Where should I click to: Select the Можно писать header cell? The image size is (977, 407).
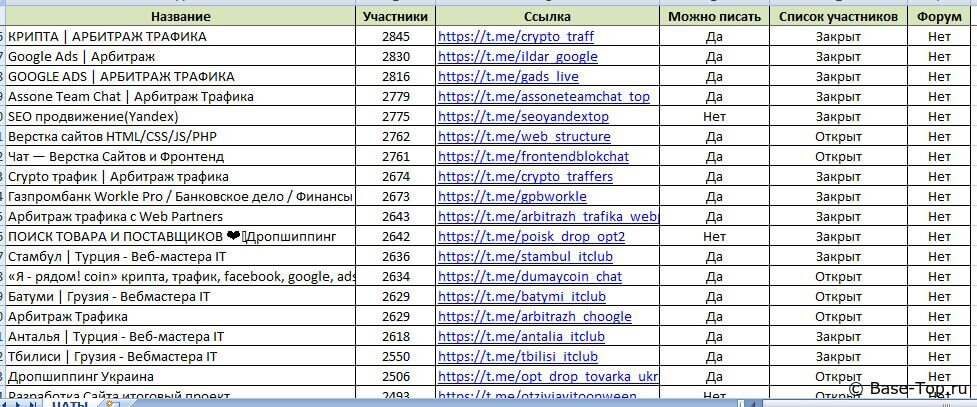point(714,16)
